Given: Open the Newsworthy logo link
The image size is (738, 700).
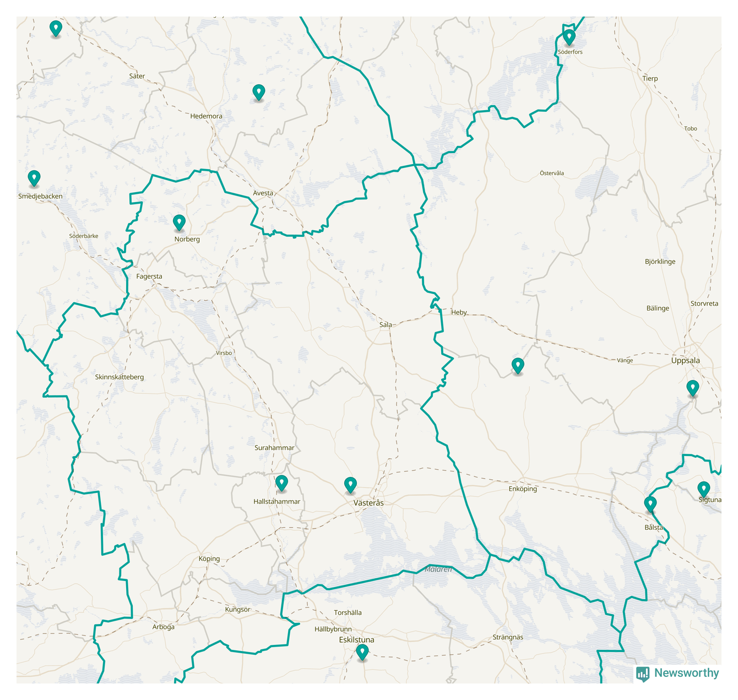Looking at the screenshot, I should click(x=677, y=673).
